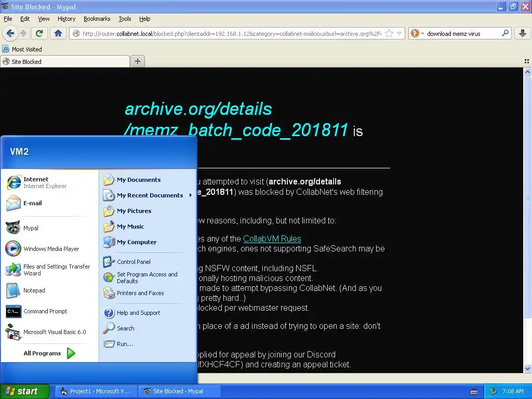Open the Edit menu

coord(25,19)
